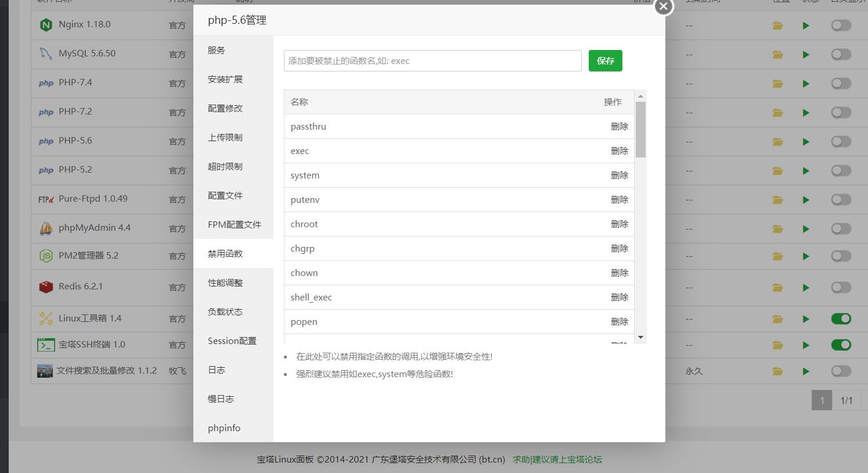Click the PM2管理器 JS icon
The width and height of the screenshot is (868, 473).
pos(46,256)
